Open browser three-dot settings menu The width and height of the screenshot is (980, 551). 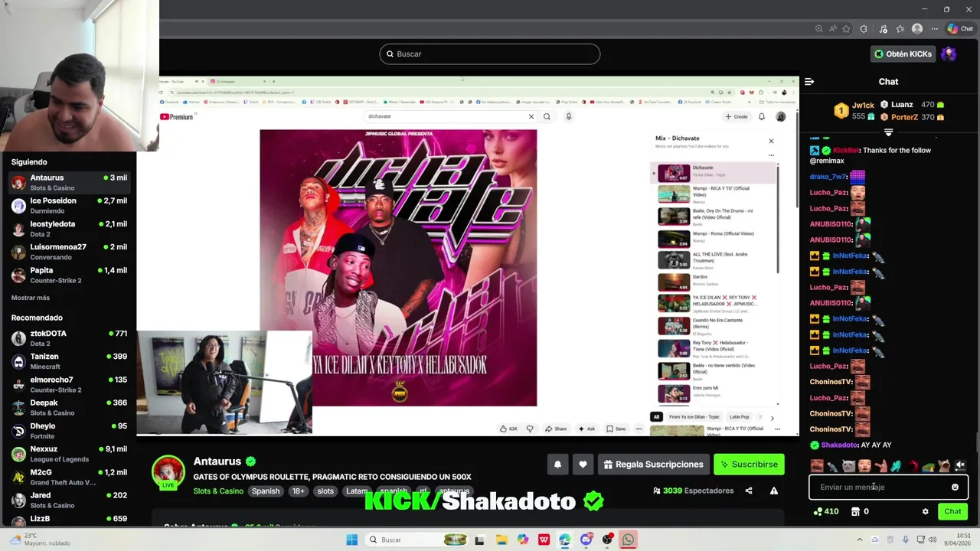click(x=935, y=29)
